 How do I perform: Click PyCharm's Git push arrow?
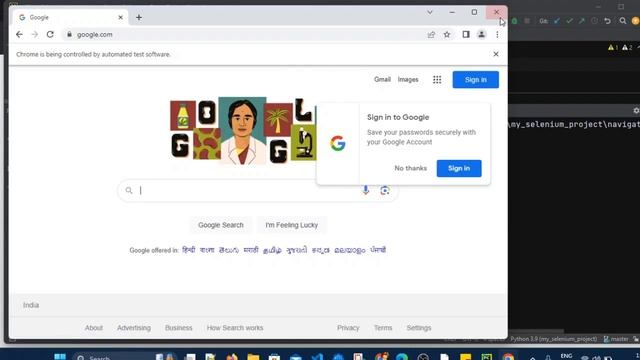coord(581,21)
